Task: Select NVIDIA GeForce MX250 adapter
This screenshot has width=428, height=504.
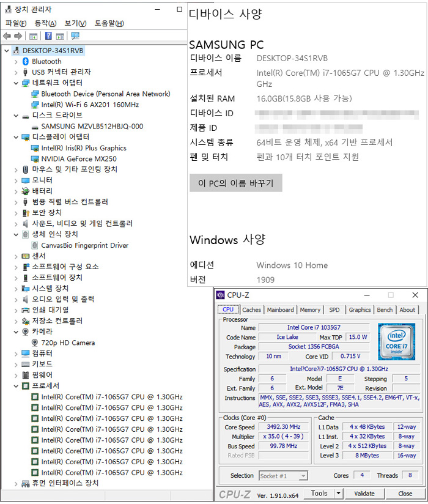Action: tap(79, 159)
